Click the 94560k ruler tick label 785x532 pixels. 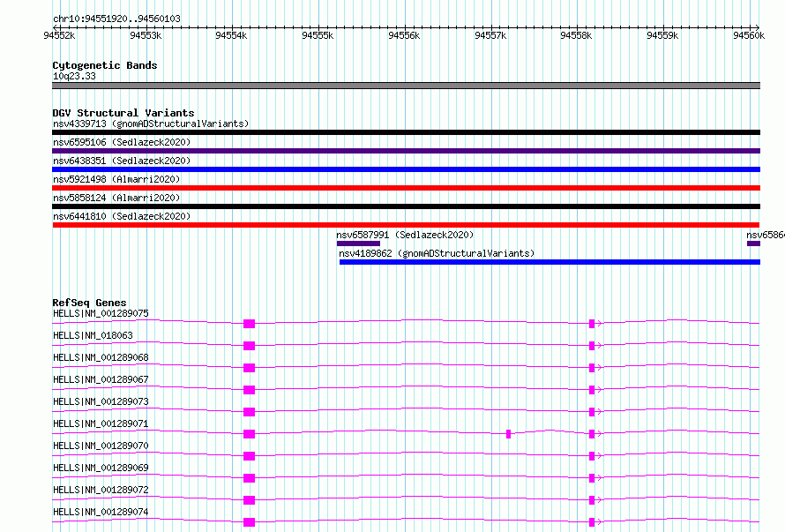[749, 35]
